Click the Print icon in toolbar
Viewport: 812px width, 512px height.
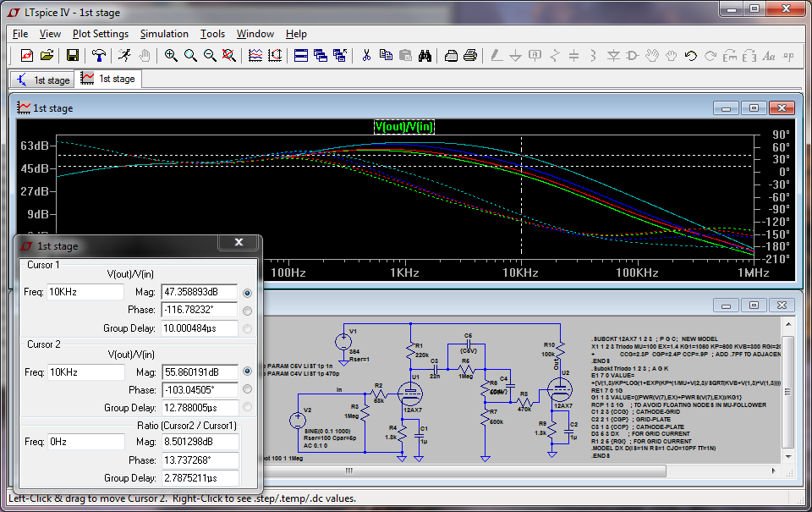coord(470,56)
